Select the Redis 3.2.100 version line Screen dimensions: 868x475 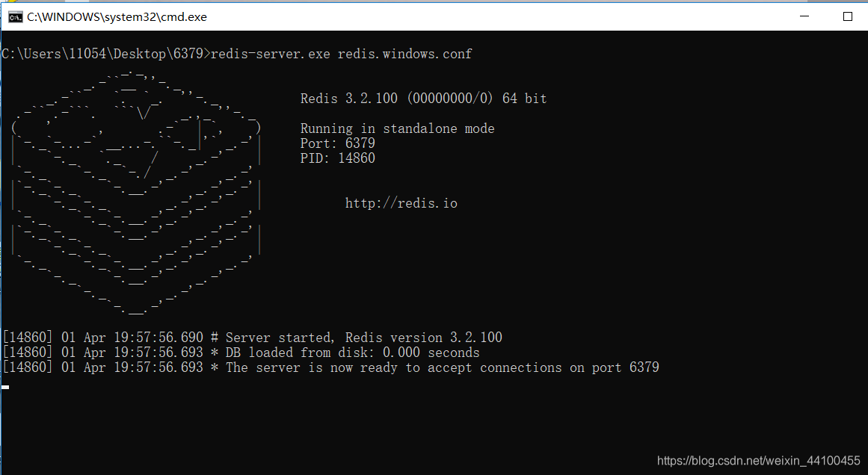(423, 99)
